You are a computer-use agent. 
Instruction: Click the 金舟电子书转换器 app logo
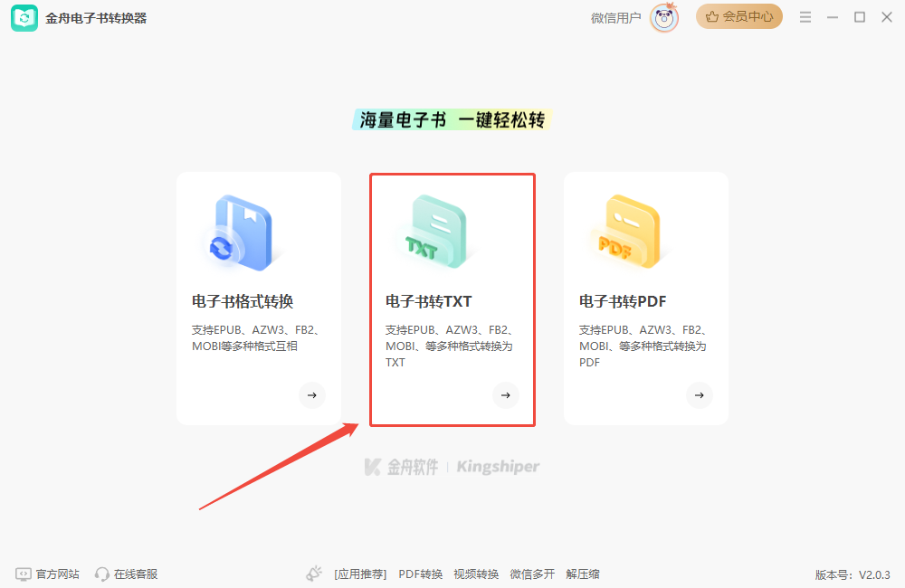[24, 18]
